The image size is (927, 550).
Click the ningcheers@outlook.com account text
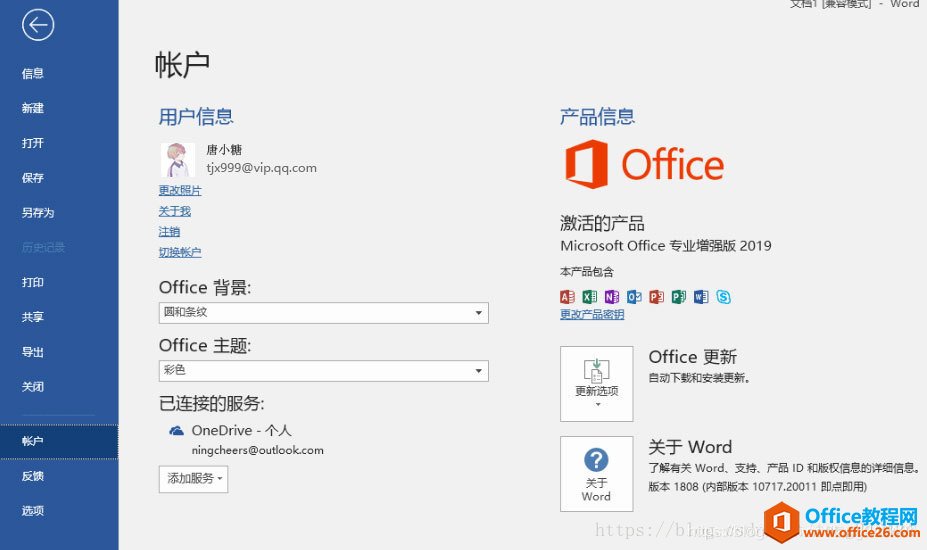(x=257, y=450)
